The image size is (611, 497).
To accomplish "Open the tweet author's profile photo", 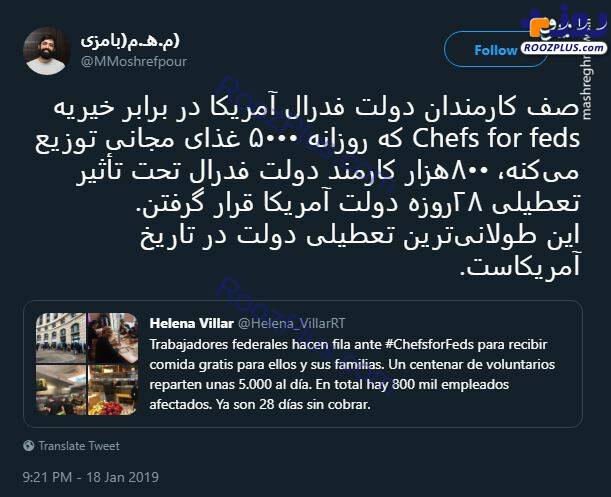I will pyautogui.click(x=46, y=50).
